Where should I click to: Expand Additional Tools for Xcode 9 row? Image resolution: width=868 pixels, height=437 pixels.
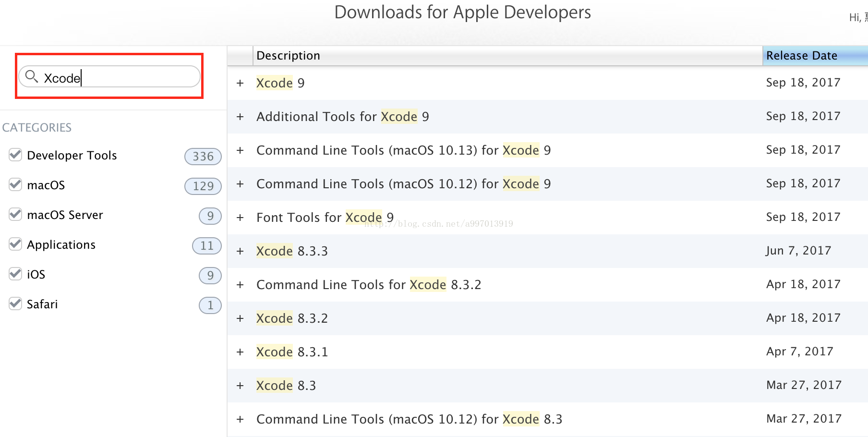tap(240, 117)
